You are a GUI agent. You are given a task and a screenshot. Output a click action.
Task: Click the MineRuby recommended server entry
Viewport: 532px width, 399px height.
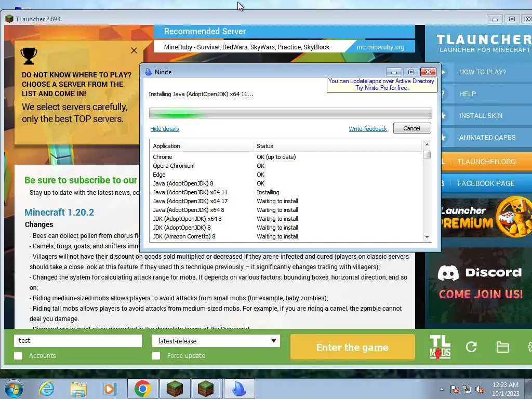247,47
